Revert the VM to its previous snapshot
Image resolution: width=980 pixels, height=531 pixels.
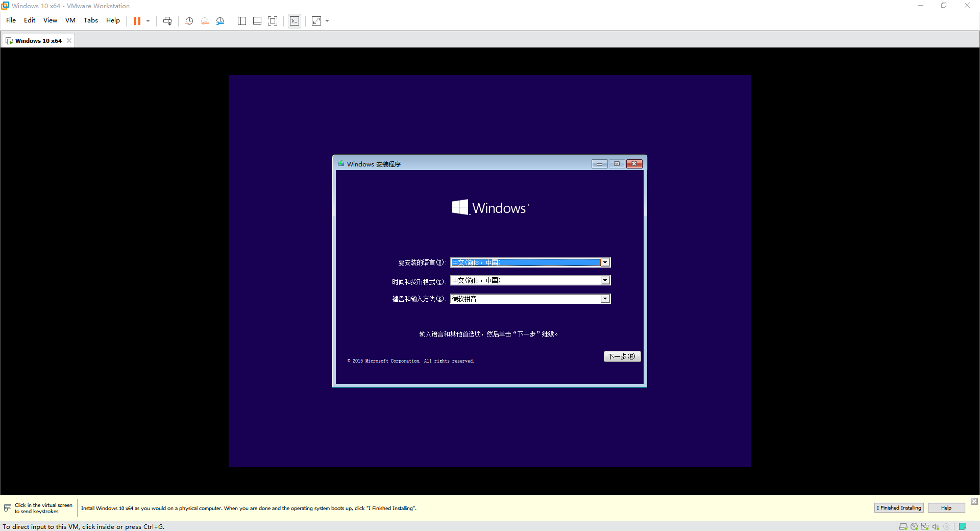pyautogui.click(x=205, y=21)
